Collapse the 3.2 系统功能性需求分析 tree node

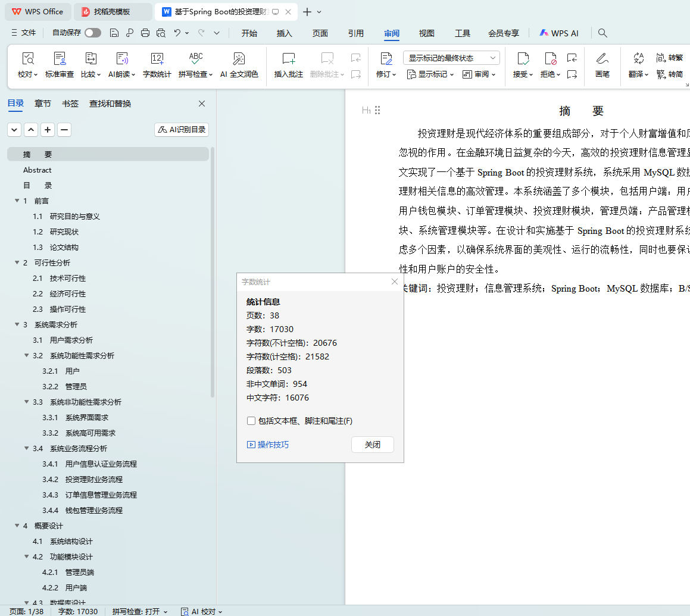[27, 355]
